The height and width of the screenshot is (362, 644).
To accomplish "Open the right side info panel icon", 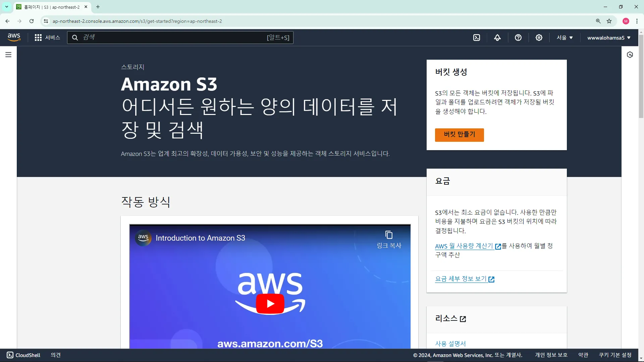I will click(x=630, y=55).
